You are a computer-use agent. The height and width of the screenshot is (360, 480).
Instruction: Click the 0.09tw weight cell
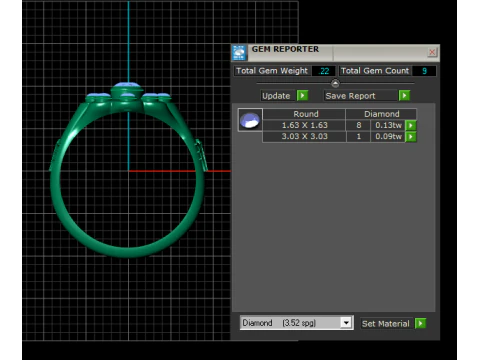388,137
